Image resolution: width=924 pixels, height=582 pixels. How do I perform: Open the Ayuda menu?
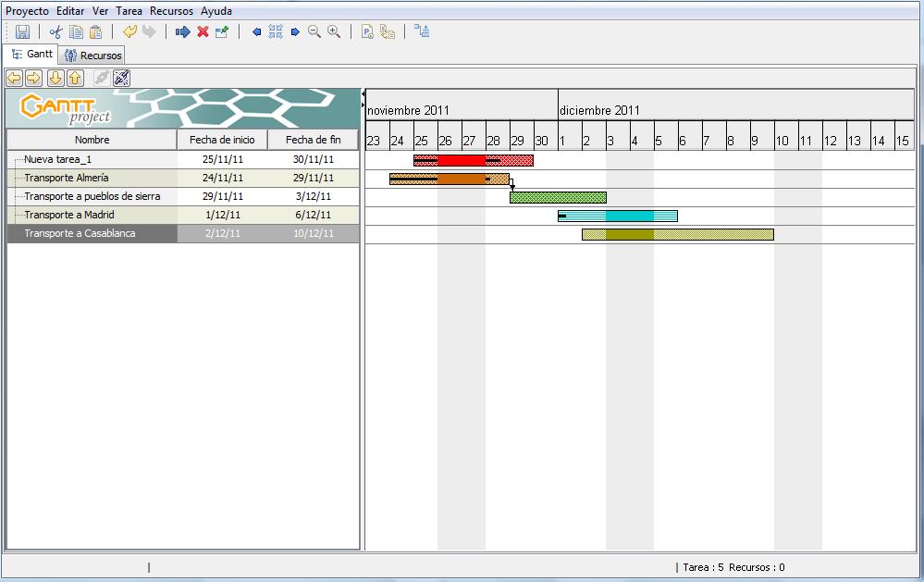(x=216, y=11)
